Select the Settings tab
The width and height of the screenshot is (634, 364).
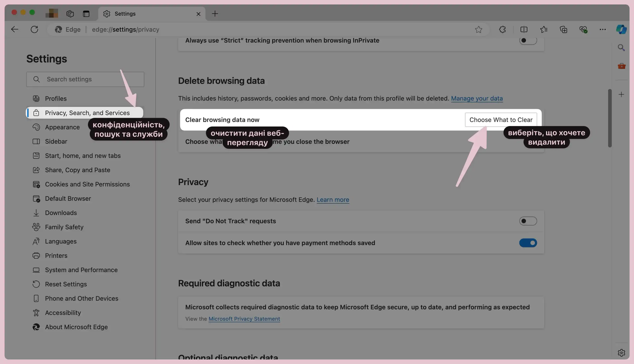pos(152,14)
